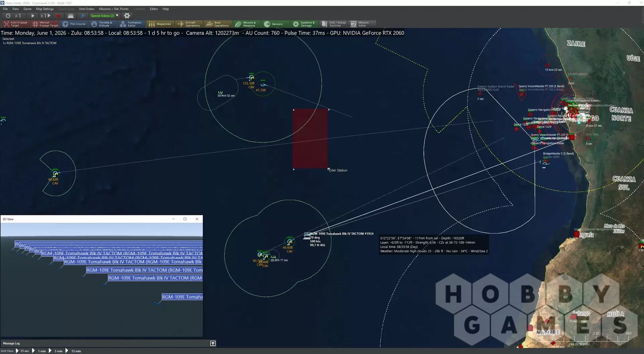Select the 123,1dB CAV ship unit
This screenshot has width=644, height=354.
tap(251, 78)
